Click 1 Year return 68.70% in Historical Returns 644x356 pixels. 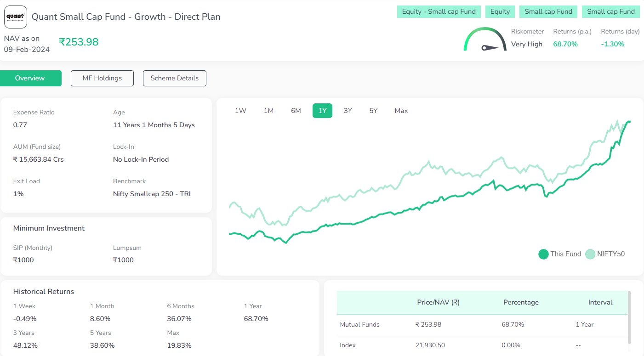256,319
